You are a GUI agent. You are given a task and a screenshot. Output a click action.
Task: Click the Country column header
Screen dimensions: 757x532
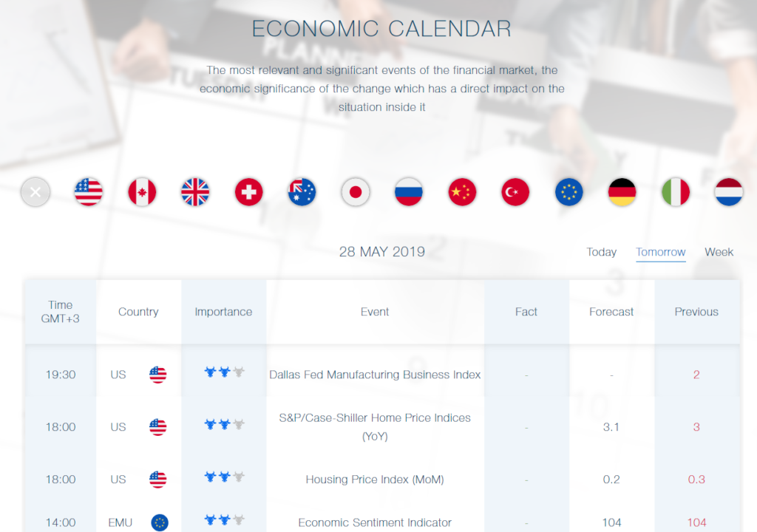[x=138, y=312]
